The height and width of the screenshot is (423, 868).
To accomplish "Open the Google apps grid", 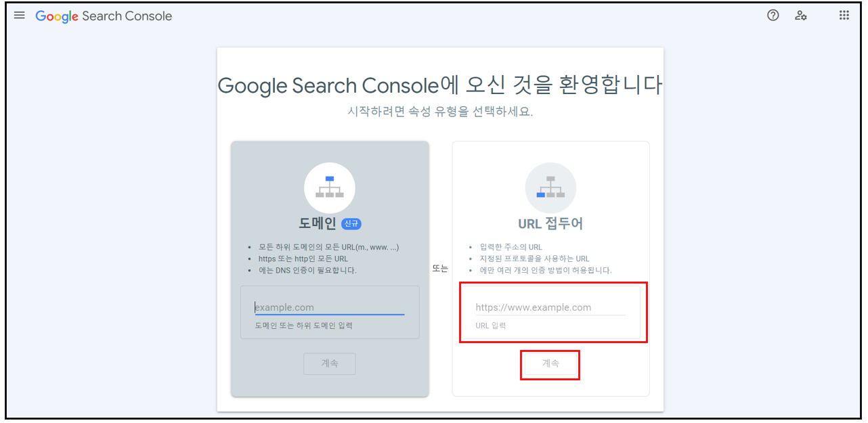I will coord(844,15).
